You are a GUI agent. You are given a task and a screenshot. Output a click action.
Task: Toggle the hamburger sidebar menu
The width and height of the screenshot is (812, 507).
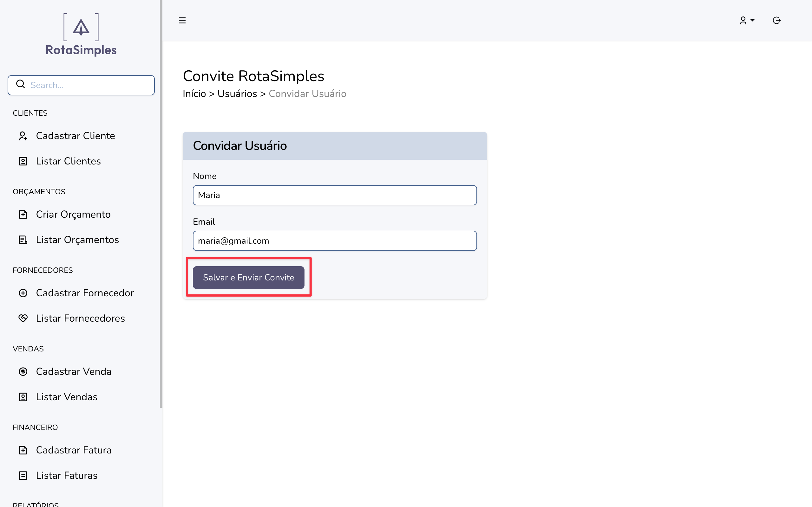tap(182, 21)
